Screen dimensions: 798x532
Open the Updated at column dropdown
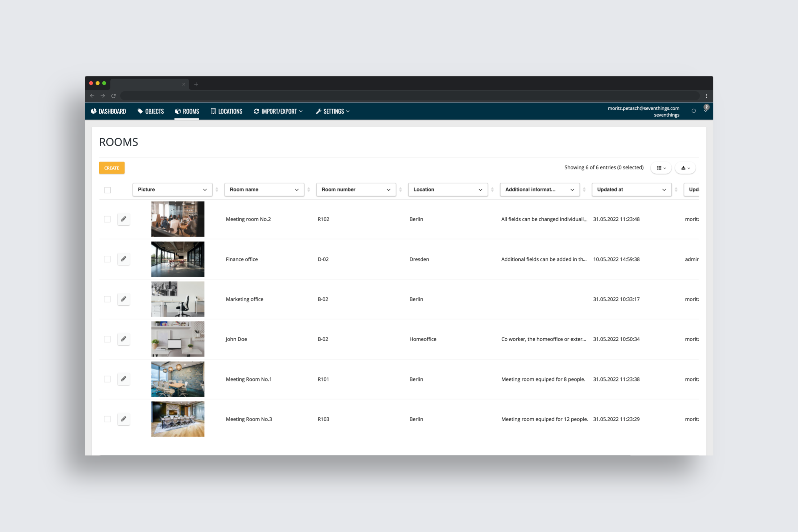632,190
